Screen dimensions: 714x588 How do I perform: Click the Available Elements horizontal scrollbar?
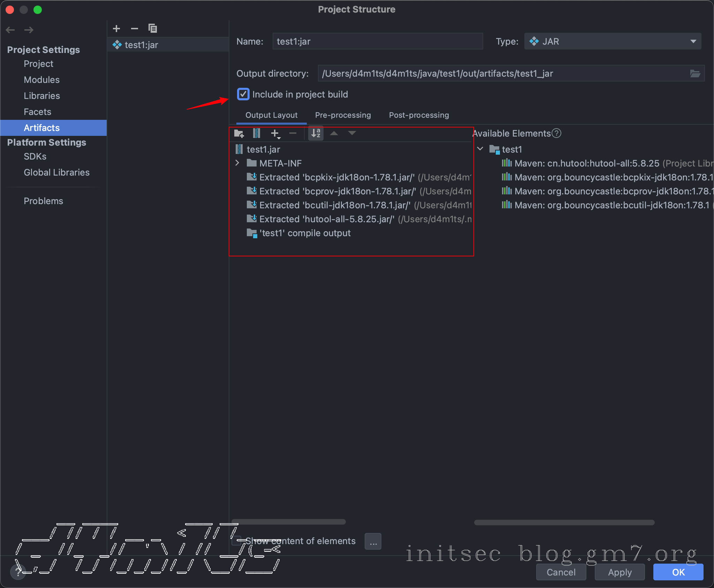[564, 523]
